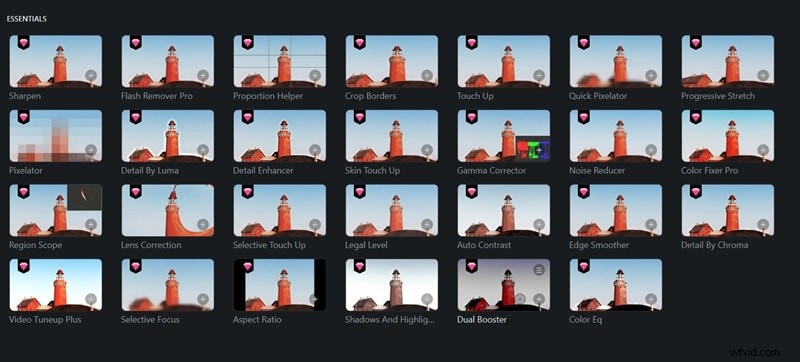This screenshot has width=800, height=362.
Task: Click the plus icon on Flash Remover Pro
Action: 203,75
